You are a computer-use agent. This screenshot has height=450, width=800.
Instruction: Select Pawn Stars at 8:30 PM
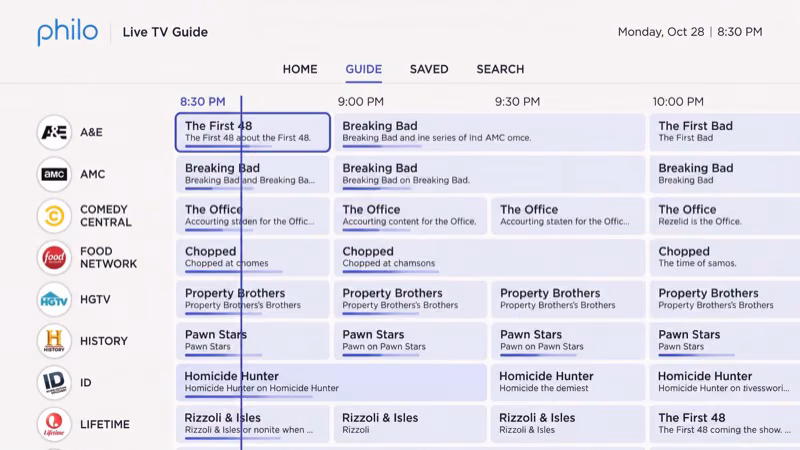tap(253, 341)
